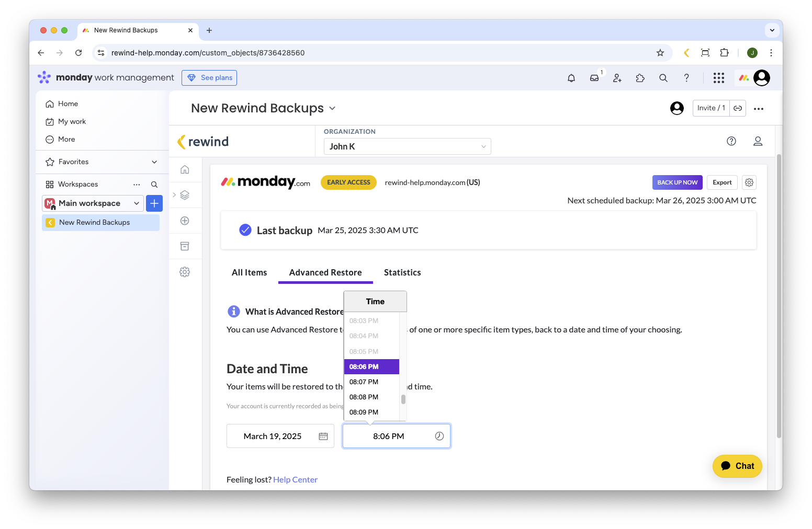Click the calendar icon in date field
The height and width of the screenshot is (529, 812).
tap(323, 436)
